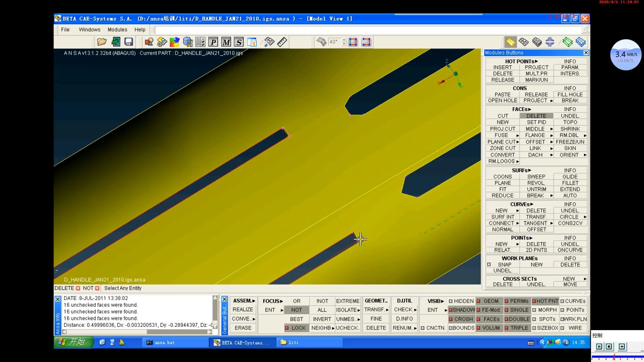Viewport: 644px width, 362px height.
Task: Open the M list toolbar icon
Action: pyautogui.click(x=226, y=42)
